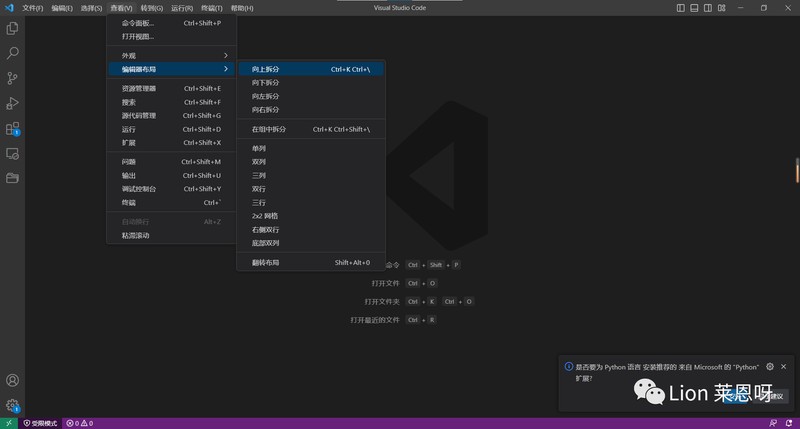Click the restricted mode (受限模式) status item

pyautogui.click(x=40, y=423)
